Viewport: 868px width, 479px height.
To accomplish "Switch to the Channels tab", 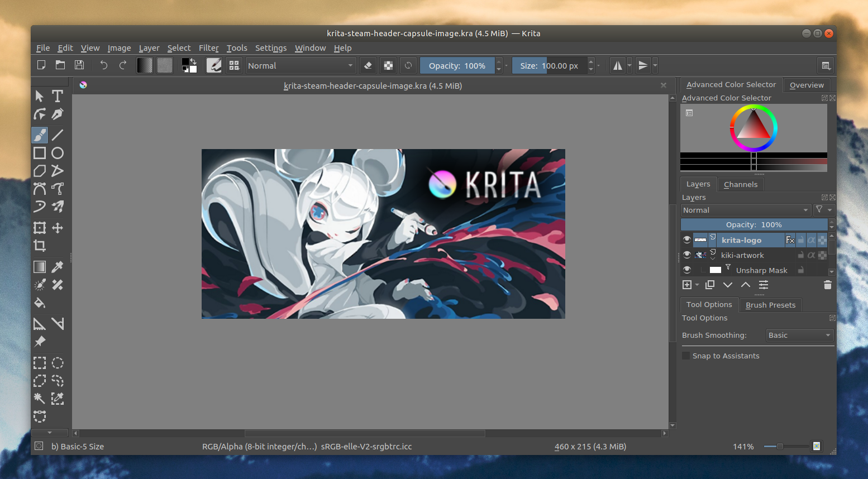I will pos(740,184).
